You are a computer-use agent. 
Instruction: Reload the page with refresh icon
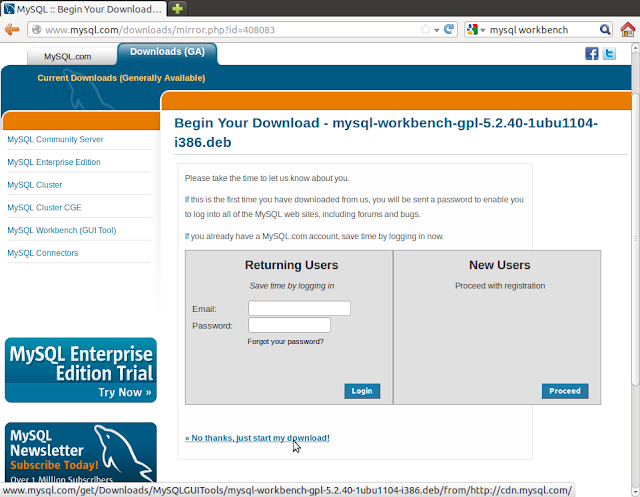(x=449, y=29)
